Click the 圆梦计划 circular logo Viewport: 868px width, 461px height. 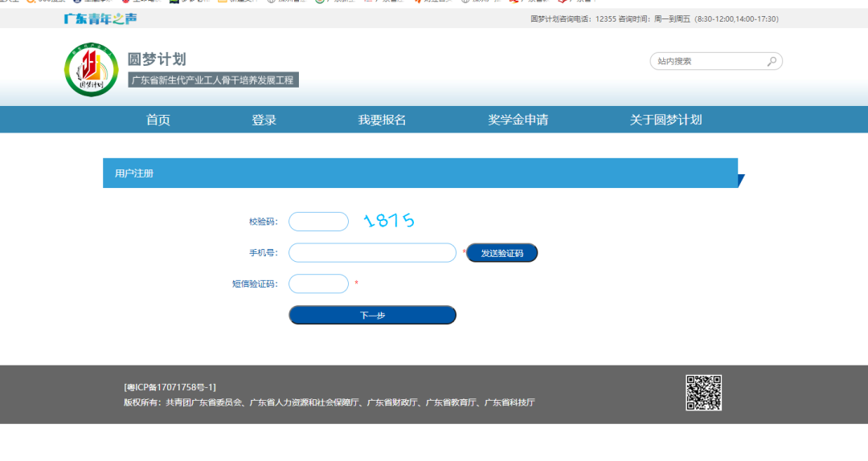point(91,69)
